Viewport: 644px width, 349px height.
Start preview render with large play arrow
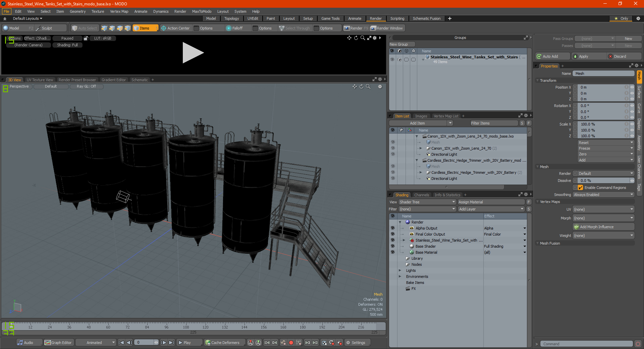[x=193, y=53]
